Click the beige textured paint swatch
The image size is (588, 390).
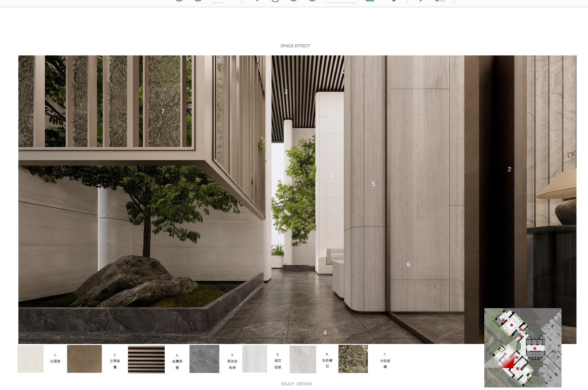(30, 359)
